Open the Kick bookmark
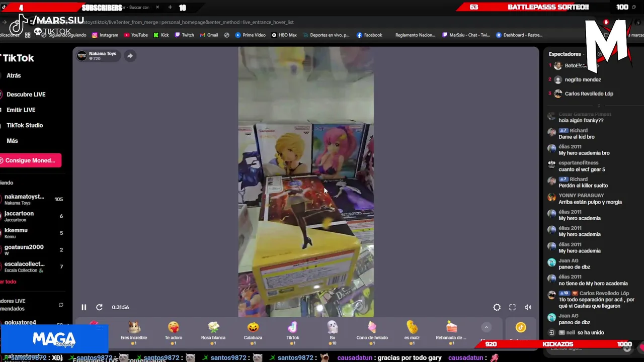Viewport: 644px width, 362px height. pyautogui.click(x=161, y=35)
